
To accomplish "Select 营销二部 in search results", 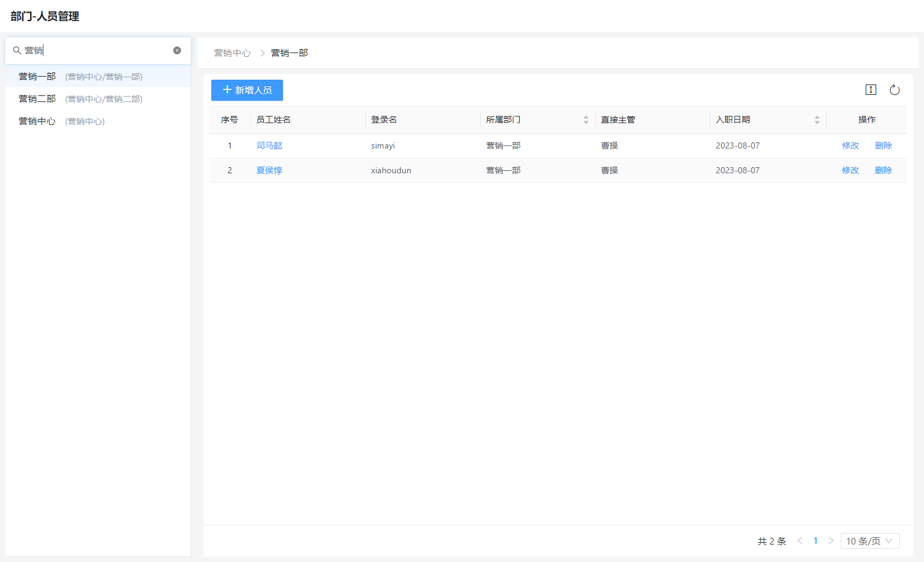I will click(x=37, y=99).
